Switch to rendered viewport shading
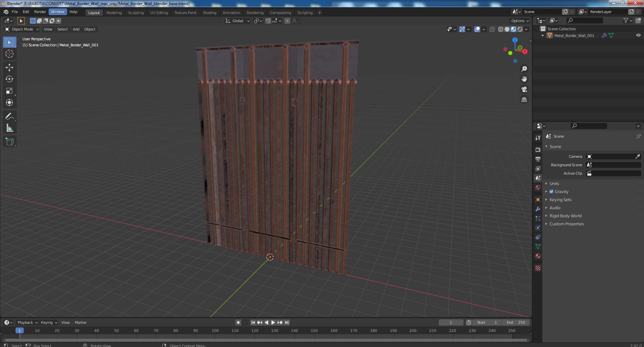 click(x=520, y=29)
